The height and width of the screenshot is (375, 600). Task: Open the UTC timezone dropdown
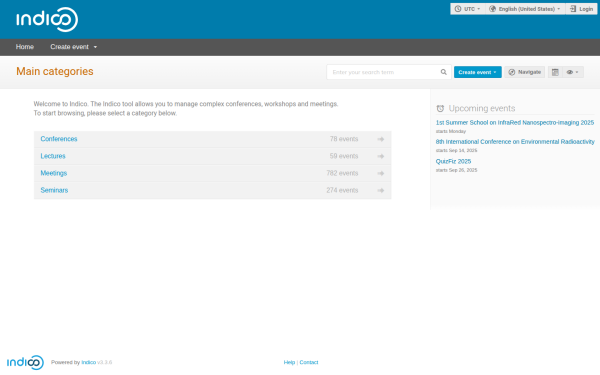(468, 9)
